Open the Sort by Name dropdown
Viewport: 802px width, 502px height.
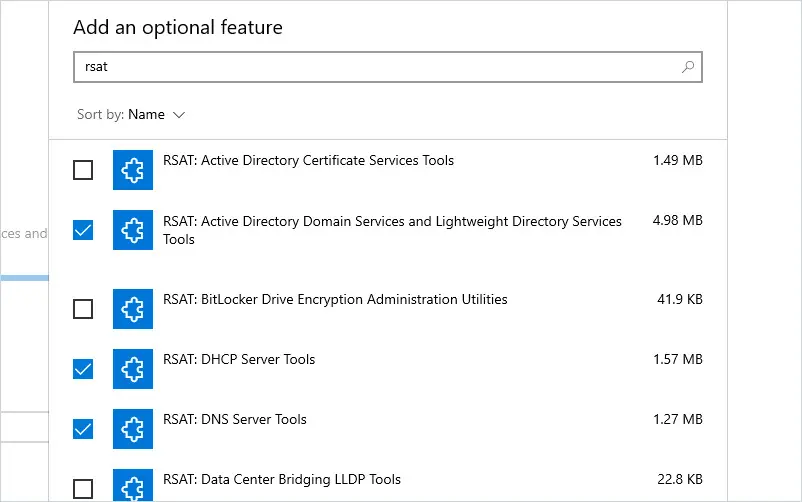(x=131, y=114)
